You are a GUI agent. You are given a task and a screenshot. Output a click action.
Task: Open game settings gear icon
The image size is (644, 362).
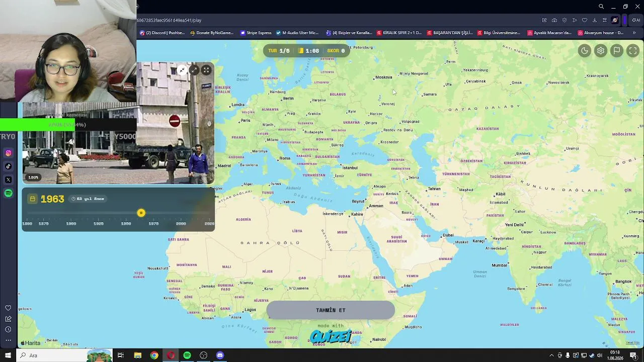[x=601, y=50]
